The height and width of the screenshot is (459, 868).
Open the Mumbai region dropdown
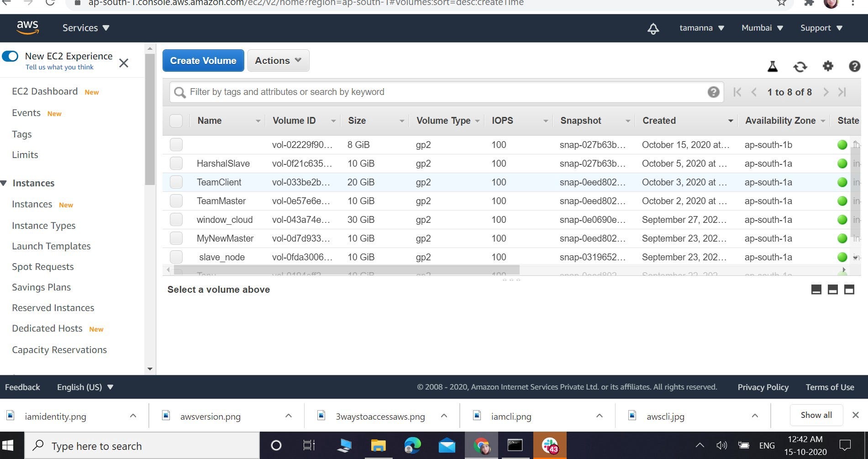click(x=762, y=28)
